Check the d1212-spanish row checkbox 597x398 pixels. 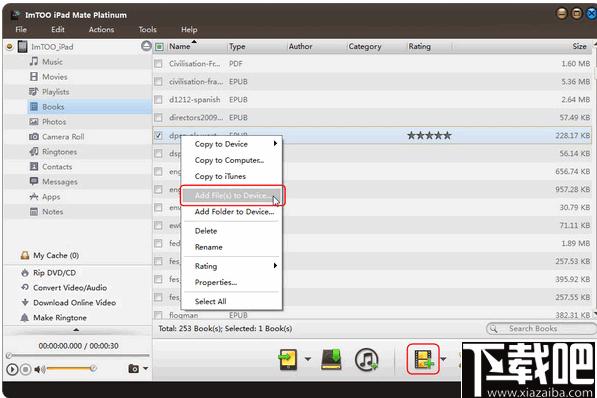[158, 99]
